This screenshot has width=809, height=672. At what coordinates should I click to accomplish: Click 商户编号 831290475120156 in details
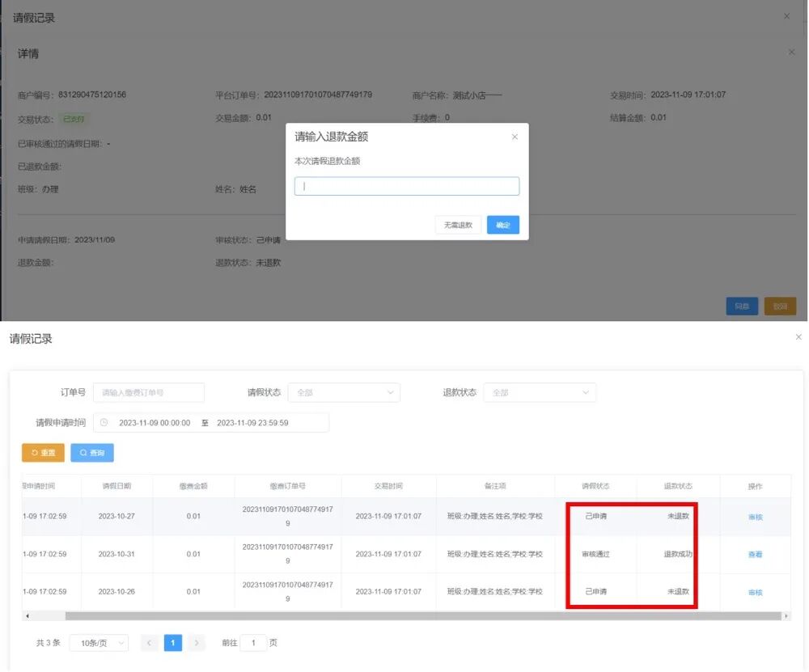pos(72,95)
